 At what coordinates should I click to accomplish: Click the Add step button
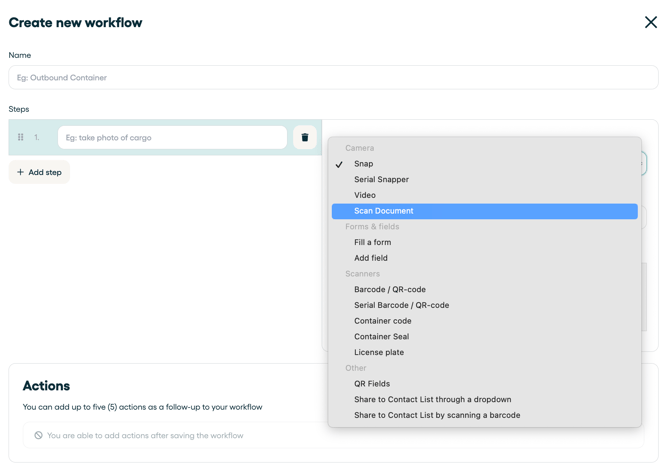coord(40,172)
